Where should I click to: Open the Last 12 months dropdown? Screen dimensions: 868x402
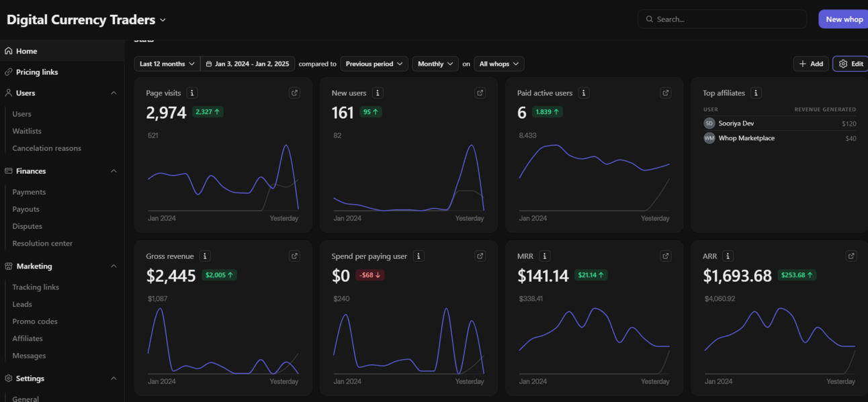tap(167, 64)
